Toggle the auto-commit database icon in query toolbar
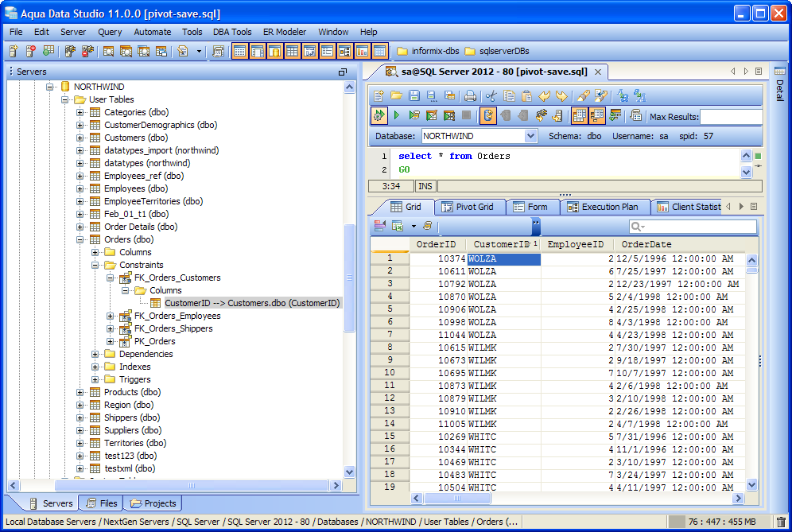The height and width of the screenshot is (532, 792). click(x=488, y=115)
